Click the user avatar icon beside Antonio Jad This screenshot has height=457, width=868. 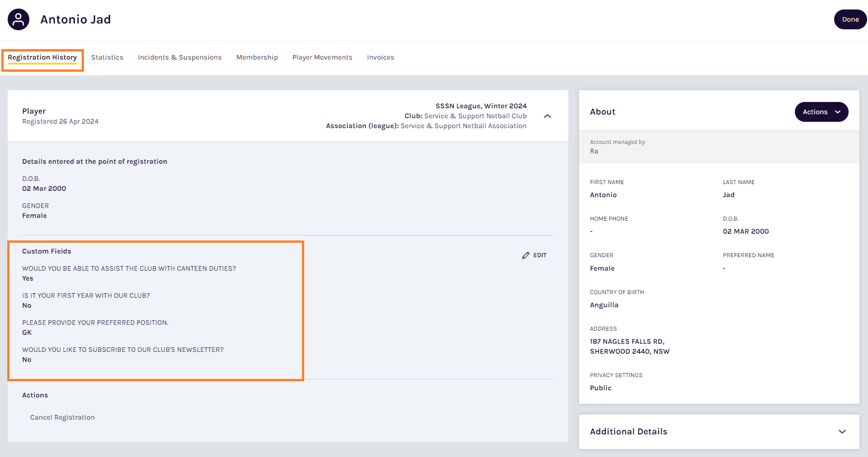[x=19, y=19]
